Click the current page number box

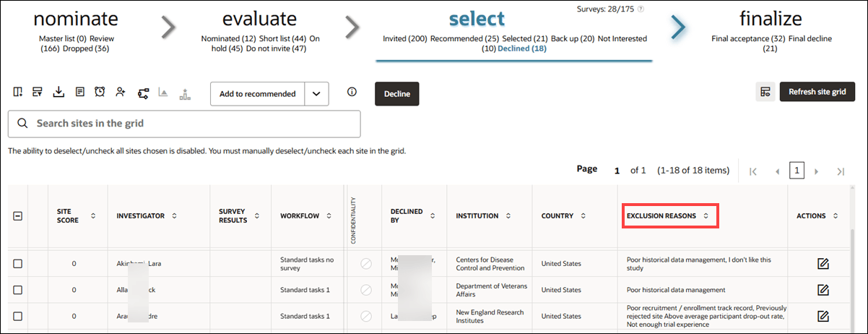click(x=797, y=171)
